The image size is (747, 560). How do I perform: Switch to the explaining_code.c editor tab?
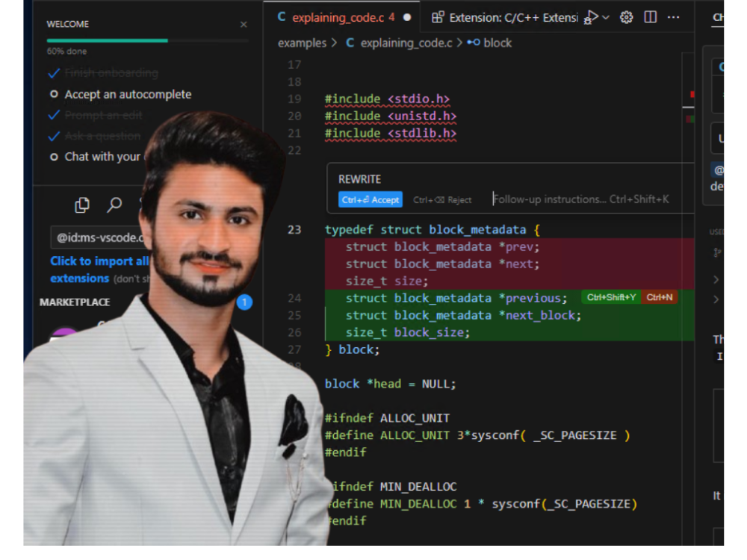click(342, 18)
